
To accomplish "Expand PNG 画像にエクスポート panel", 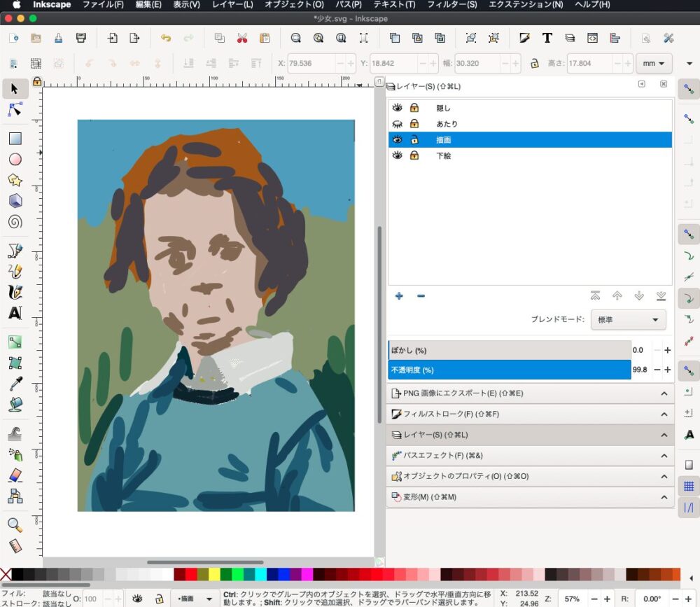I will coord(530,393).
